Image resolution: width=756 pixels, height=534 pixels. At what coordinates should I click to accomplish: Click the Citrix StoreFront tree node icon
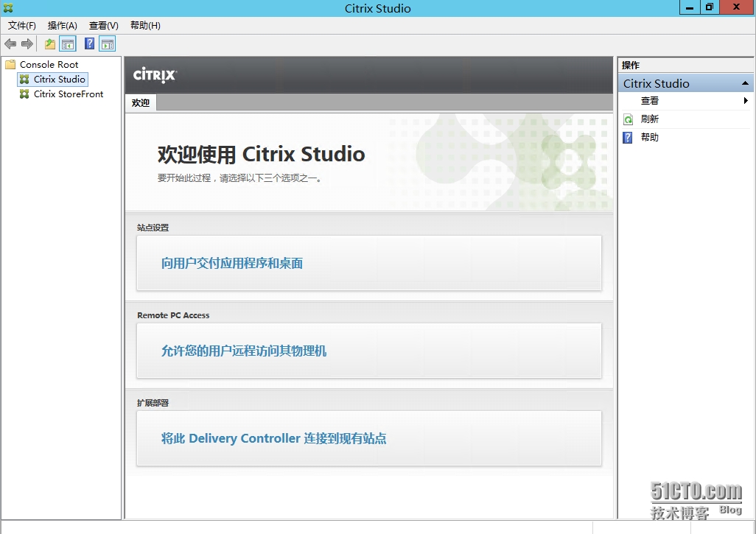coord(24,94)
